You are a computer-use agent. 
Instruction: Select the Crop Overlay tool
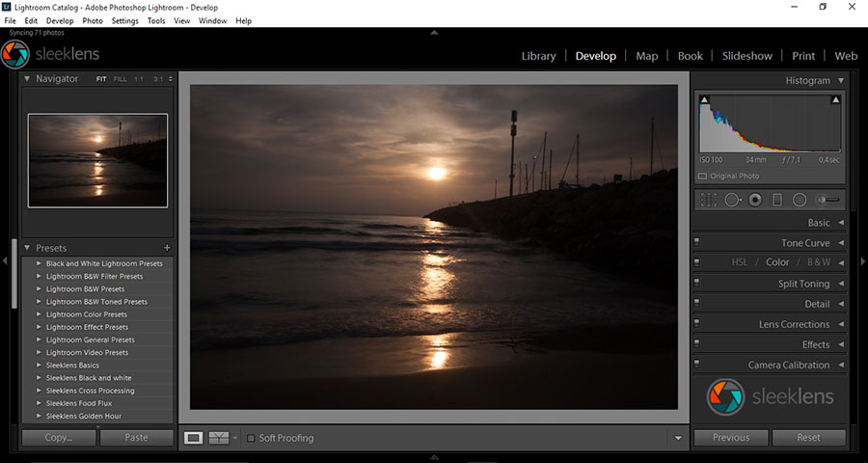(709, 200)
